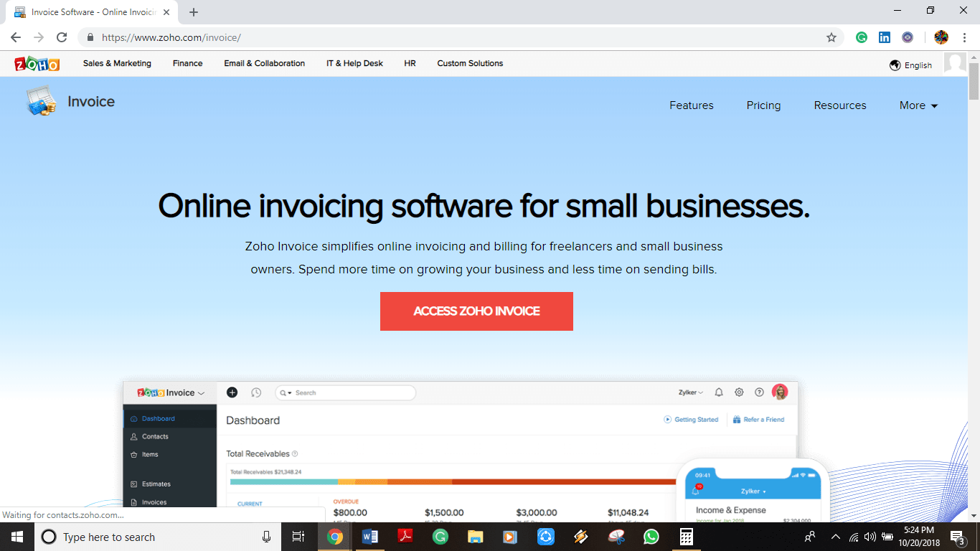The image size is (980, 551).
Task: Reload the page with refresh icon
Action: click(62, 37)
